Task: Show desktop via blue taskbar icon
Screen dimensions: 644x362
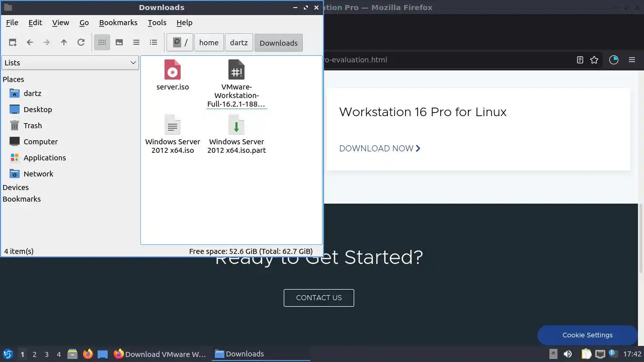Action: 103,354
